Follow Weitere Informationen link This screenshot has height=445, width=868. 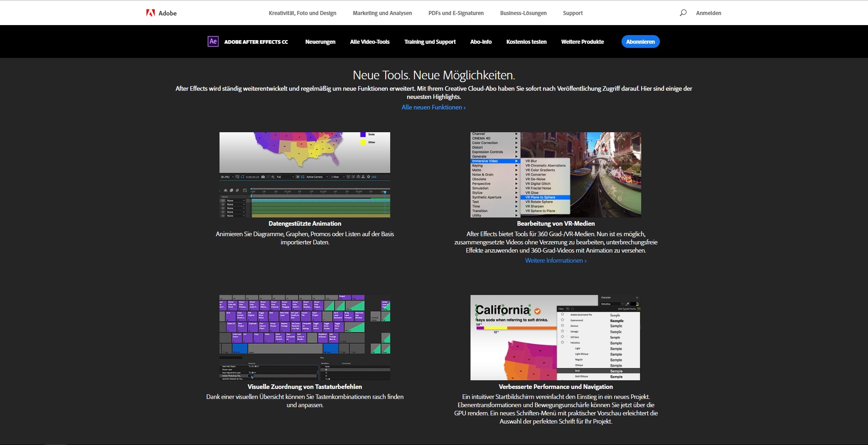[x=556, y=260]
